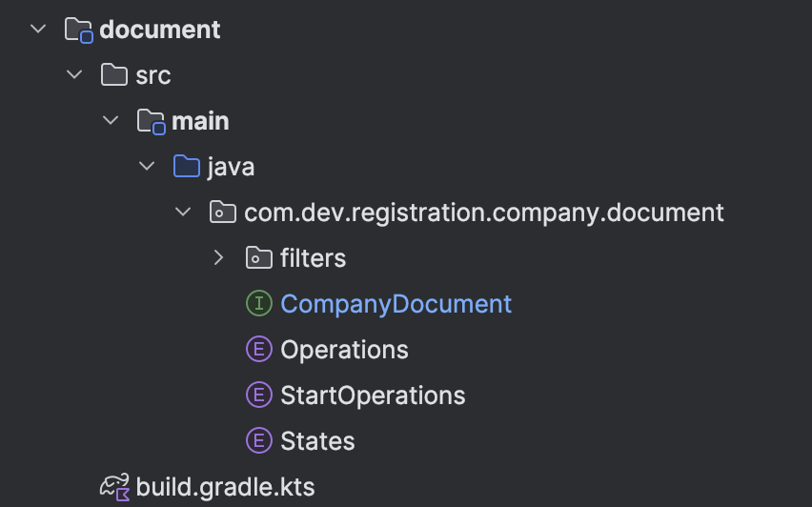Click the document module folder icon

pos(78,30)
